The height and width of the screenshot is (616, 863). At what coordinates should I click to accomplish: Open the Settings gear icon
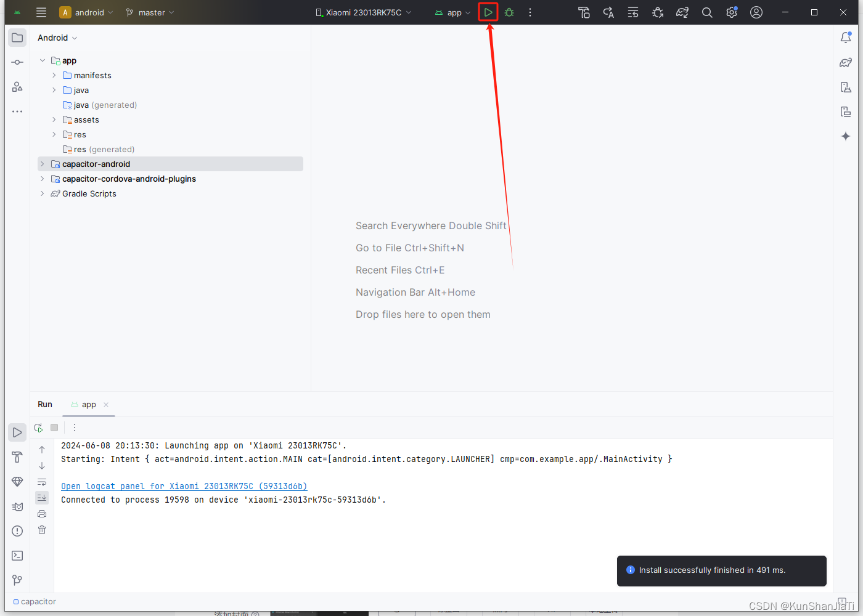pyautogui.click(x=731, y=12)
